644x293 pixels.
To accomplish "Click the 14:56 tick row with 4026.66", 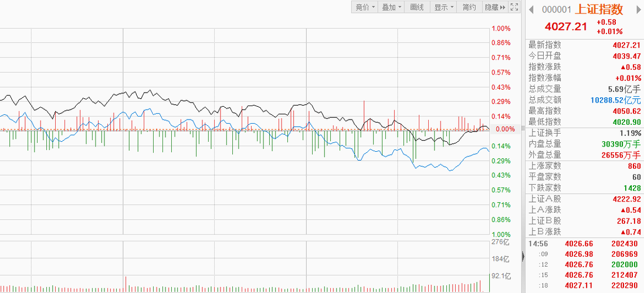I will point(584,244).
